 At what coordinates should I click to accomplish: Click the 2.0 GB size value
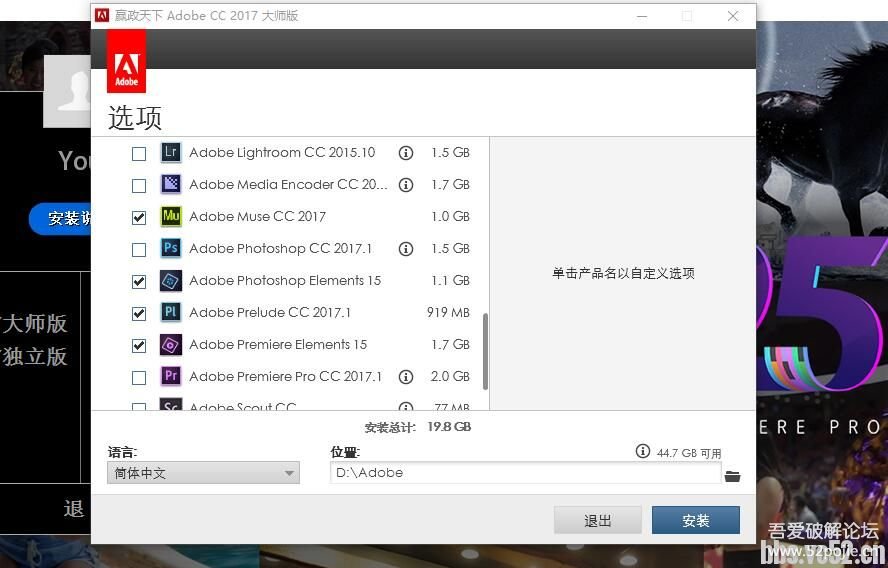450,377
